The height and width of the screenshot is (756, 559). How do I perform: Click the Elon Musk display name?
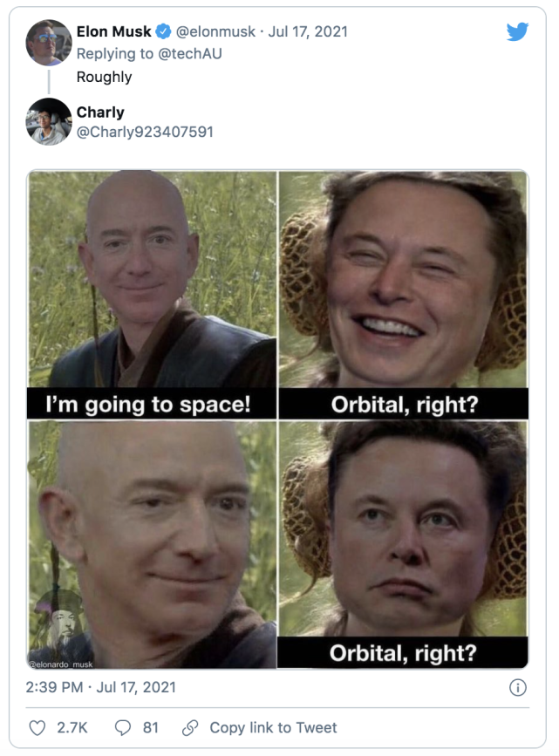(114, 31)
